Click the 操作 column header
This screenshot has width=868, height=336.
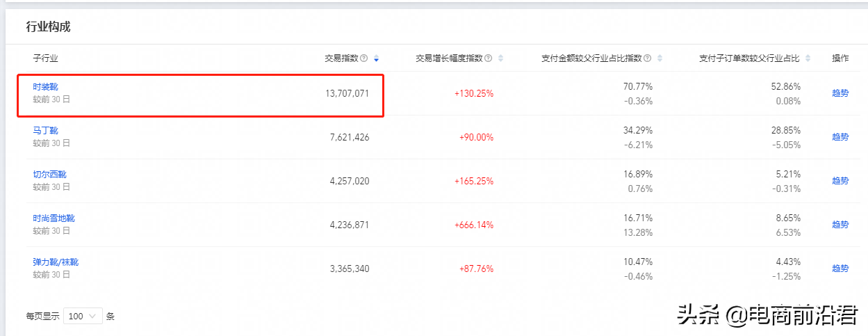tap(840, 58)
